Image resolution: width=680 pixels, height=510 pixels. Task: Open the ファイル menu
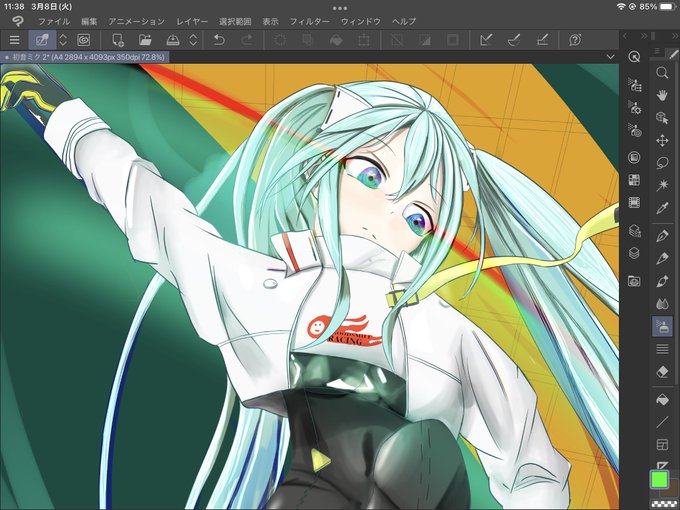pyautogui.click(x=54, y=21)
